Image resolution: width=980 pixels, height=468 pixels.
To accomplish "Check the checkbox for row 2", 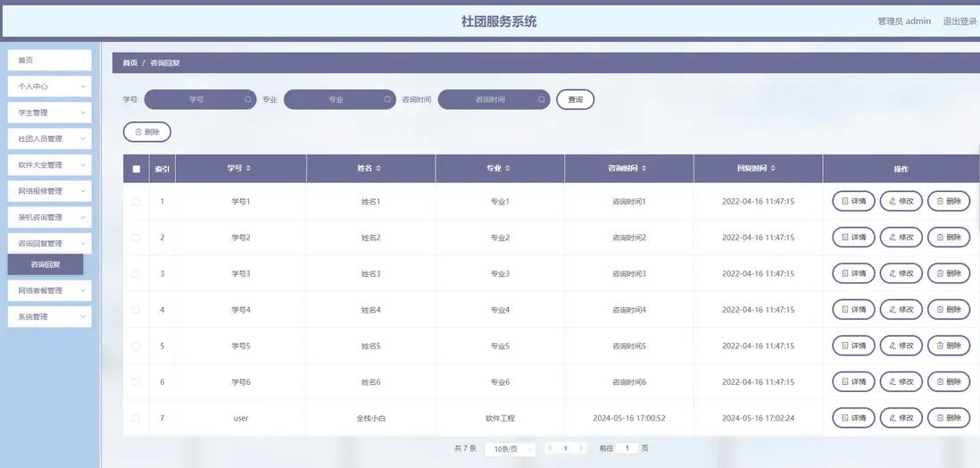I will tap(136, 238).
